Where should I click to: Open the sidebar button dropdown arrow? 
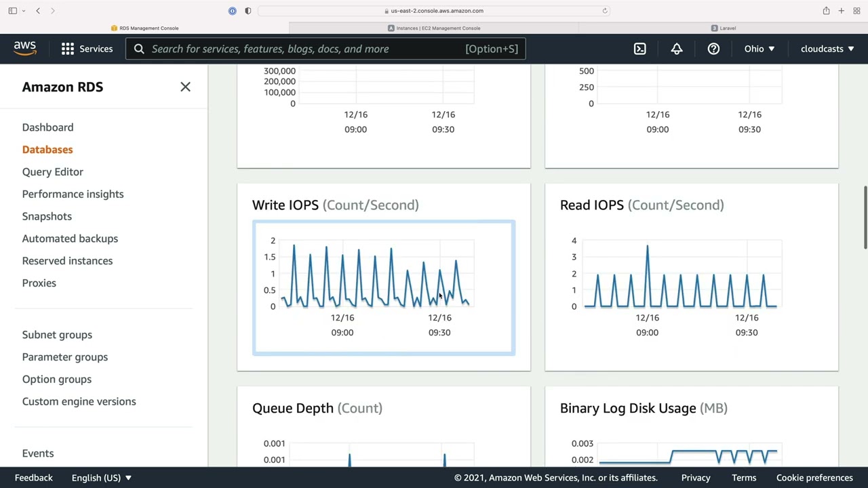[24, 11]
